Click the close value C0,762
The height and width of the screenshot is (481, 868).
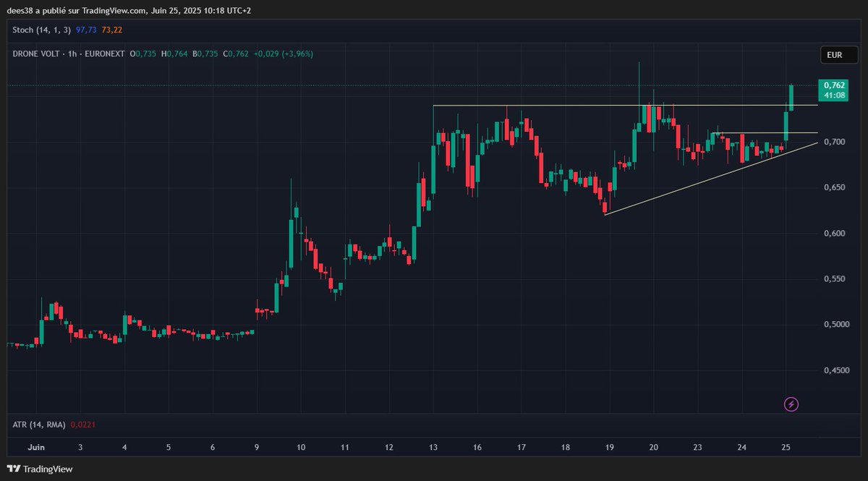tap(237, 54)
